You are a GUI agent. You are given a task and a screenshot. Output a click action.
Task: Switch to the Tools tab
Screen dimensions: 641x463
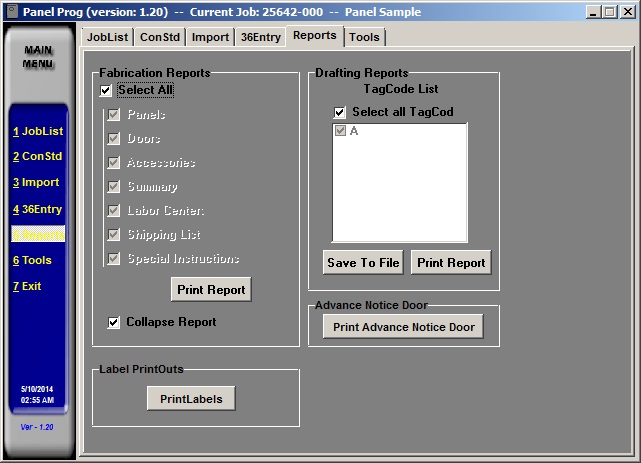364,37
